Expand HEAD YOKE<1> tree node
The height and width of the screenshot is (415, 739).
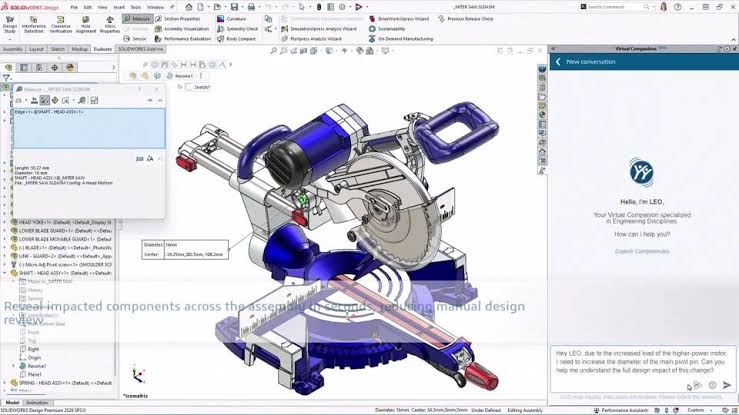click(5, 222)
